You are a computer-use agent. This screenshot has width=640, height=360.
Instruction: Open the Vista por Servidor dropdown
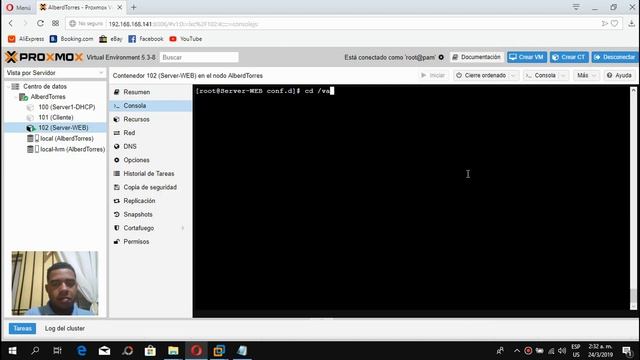[x=55, y=73]
